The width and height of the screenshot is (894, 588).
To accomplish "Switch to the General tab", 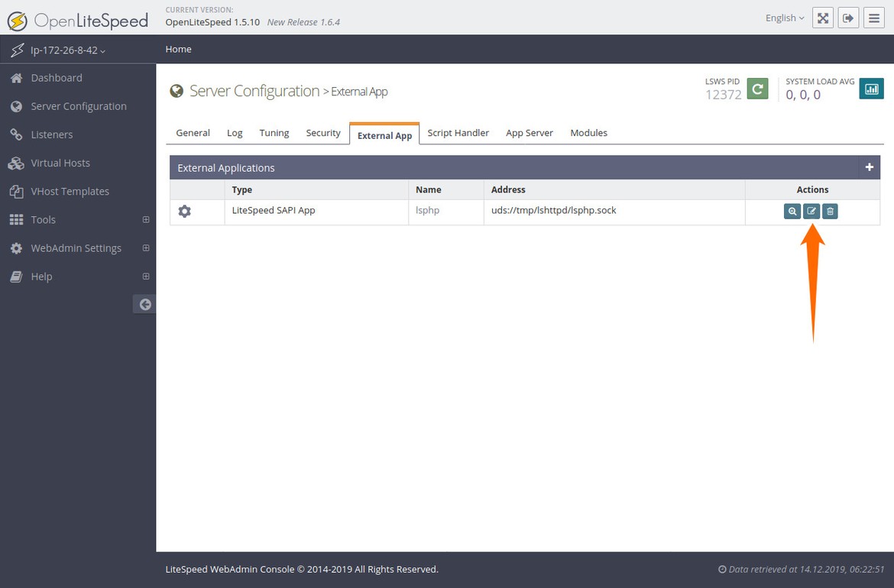I will point(193,133).
